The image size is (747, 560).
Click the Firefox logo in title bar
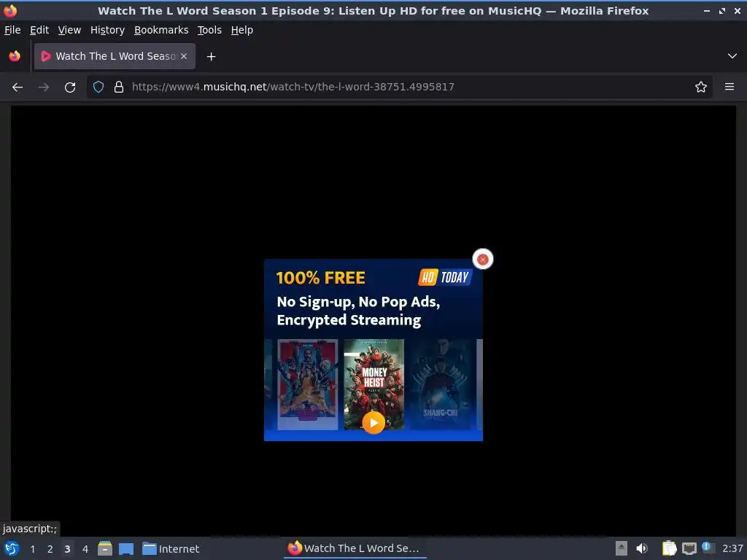pos(10,10)
